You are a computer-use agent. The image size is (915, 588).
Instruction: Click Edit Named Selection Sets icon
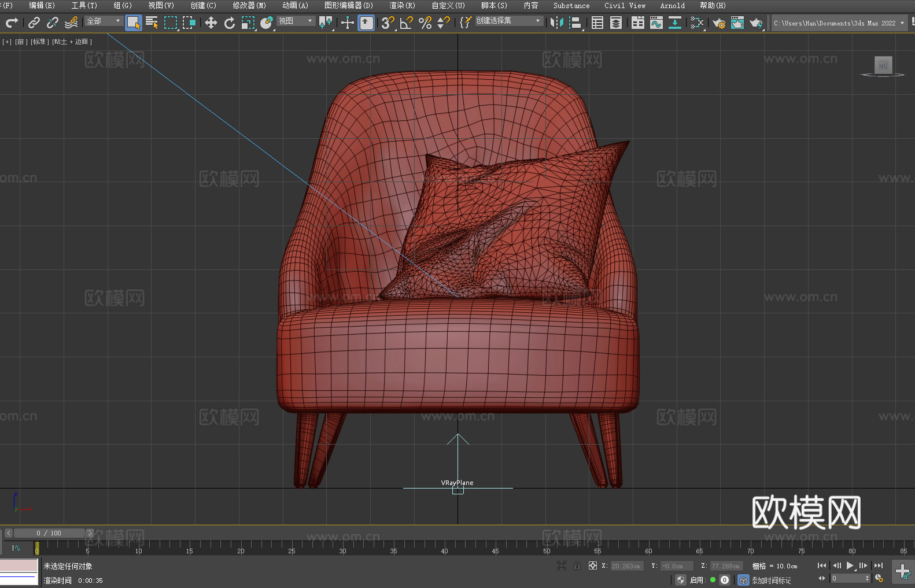coord(466,23)
